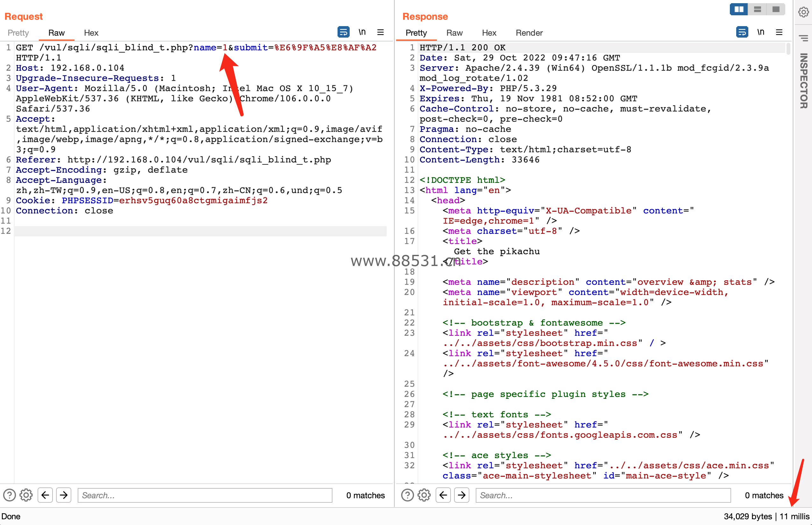The image size is (812, 525).
Task: Click the Host header value 192.168.0.104
Action: coord(87,68)
